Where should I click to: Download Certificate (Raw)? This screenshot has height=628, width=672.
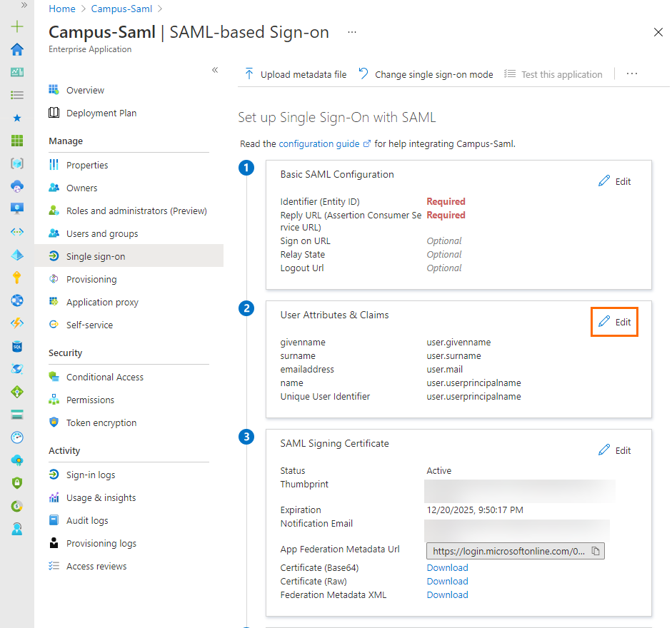tap(447, 582)
